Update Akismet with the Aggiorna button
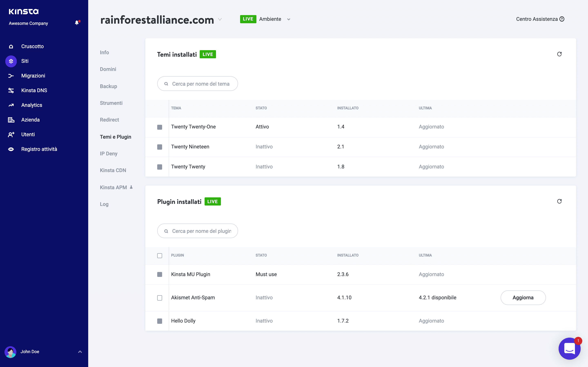Image resolution: width=588 pixels, height=367 pixels. pos(523,298)
